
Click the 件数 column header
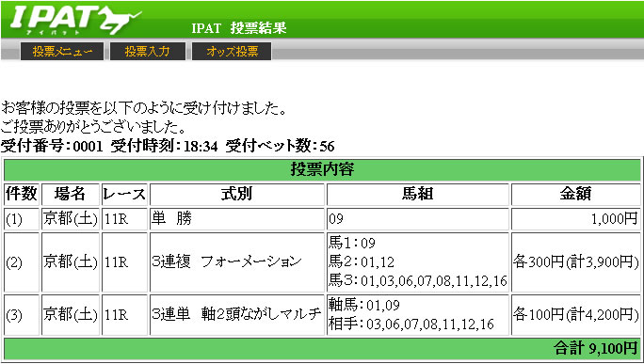coord(22,194)
